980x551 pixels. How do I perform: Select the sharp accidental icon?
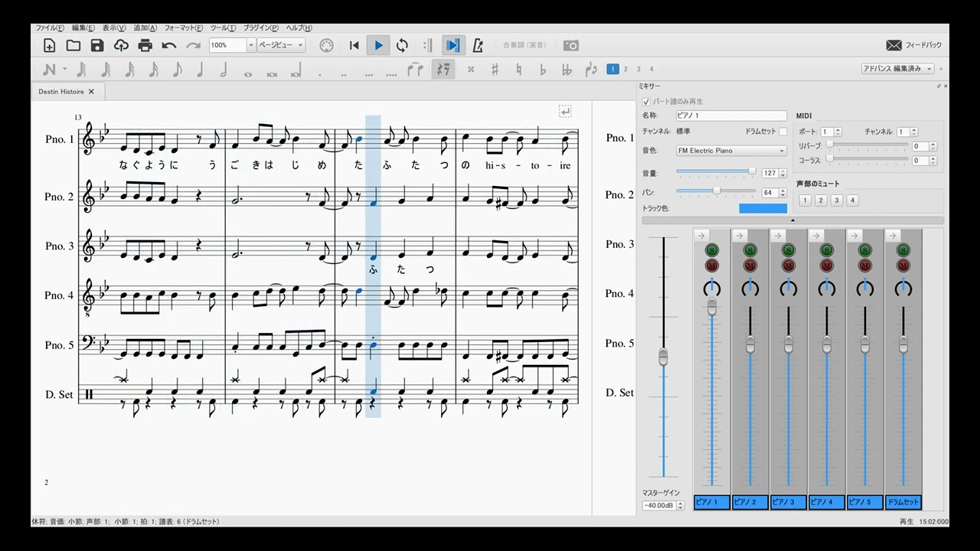point(495,70)
